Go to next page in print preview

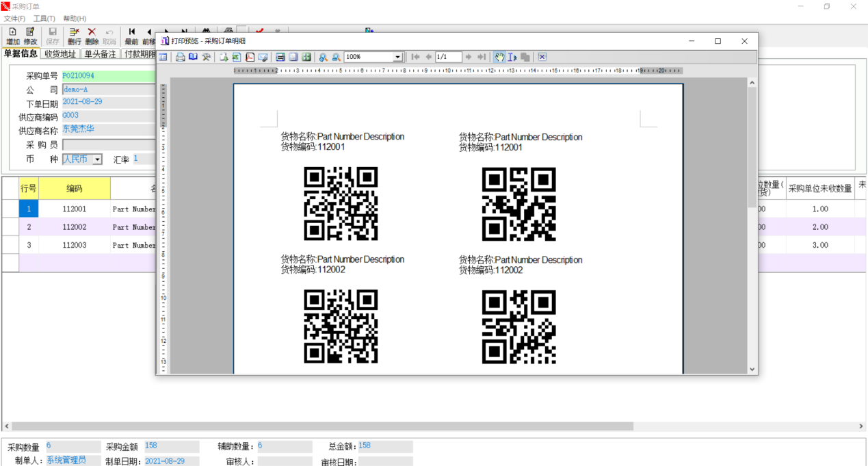coord(469,57)
